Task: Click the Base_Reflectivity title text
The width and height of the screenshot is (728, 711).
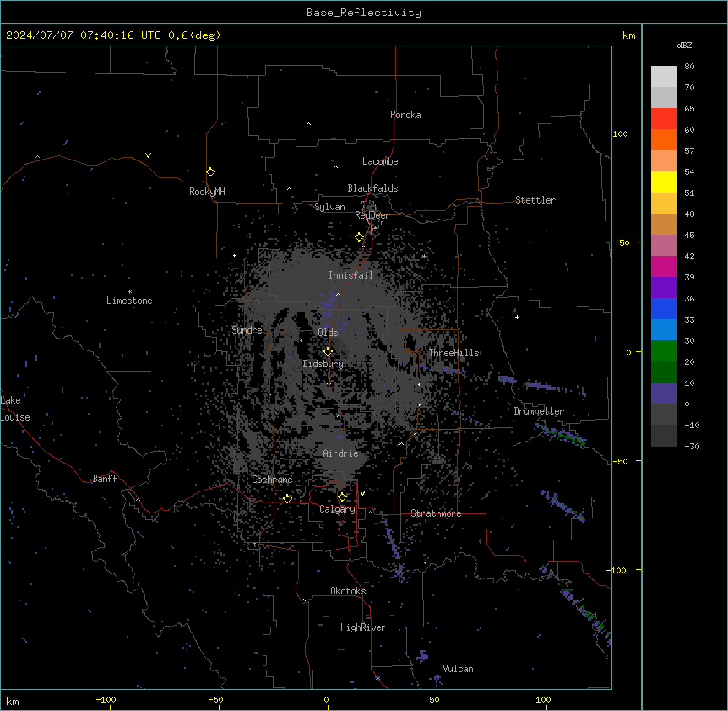Action: tap(364, 13)
